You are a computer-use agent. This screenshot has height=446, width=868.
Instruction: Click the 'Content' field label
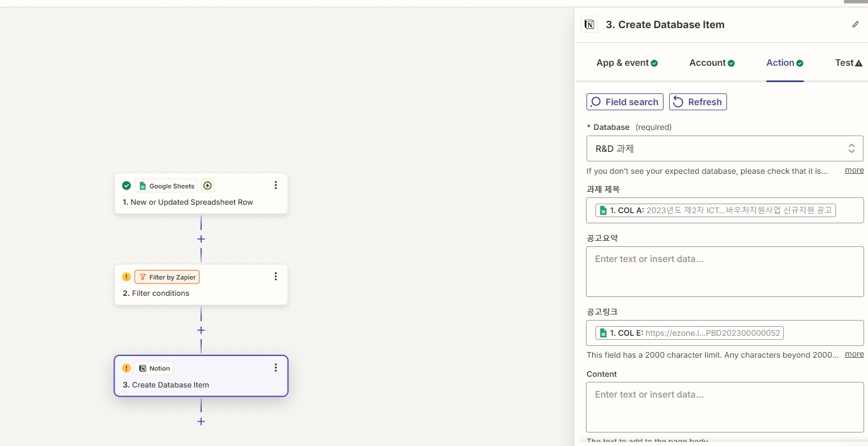point(602,374)
